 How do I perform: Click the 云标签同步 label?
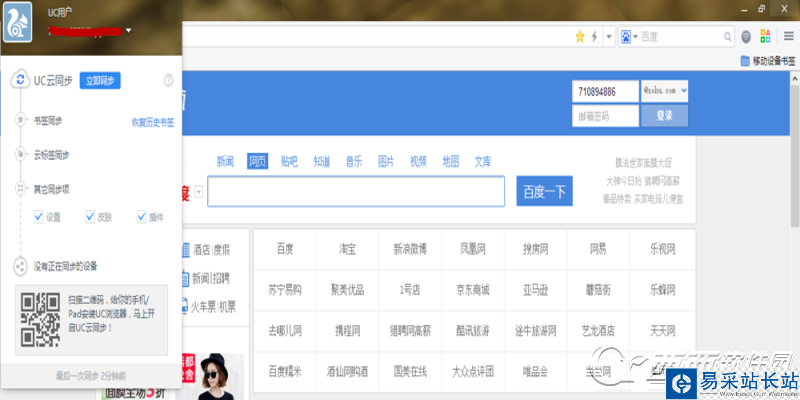(52, 155)
